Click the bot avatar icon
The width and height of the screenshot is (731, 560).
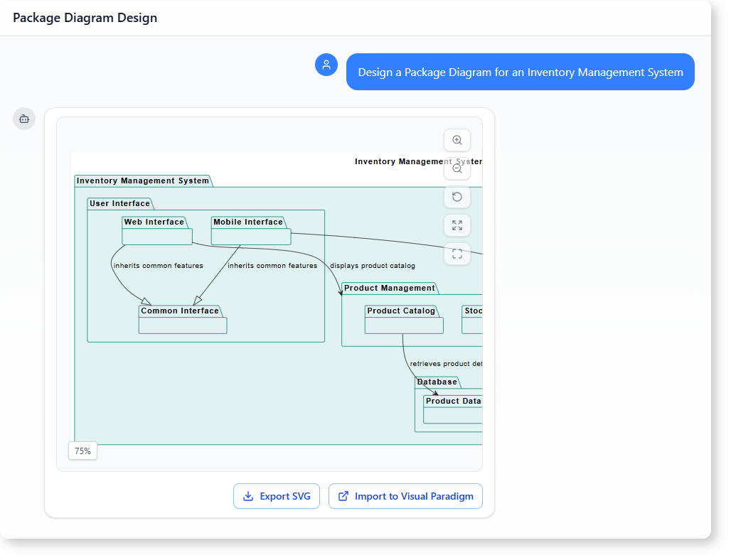point(24,119)
